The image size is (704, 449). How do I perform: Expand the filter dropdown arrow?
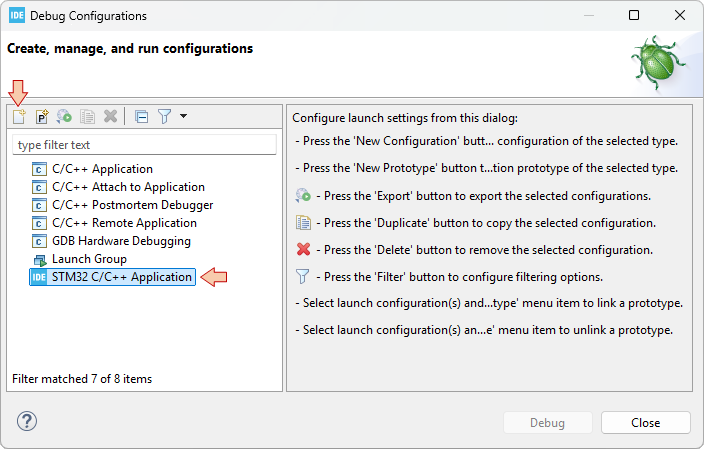tap(183, 116)
